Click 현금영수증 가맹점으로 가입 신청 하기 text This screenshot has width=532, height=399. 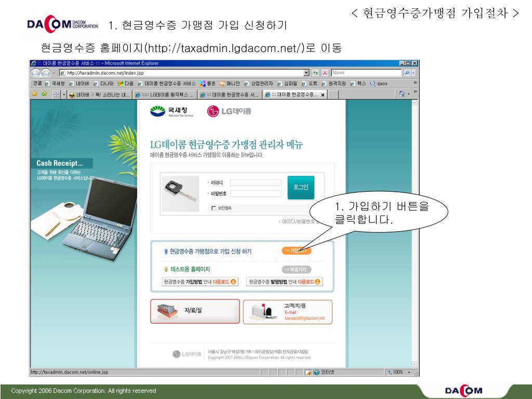pos(211,251)
